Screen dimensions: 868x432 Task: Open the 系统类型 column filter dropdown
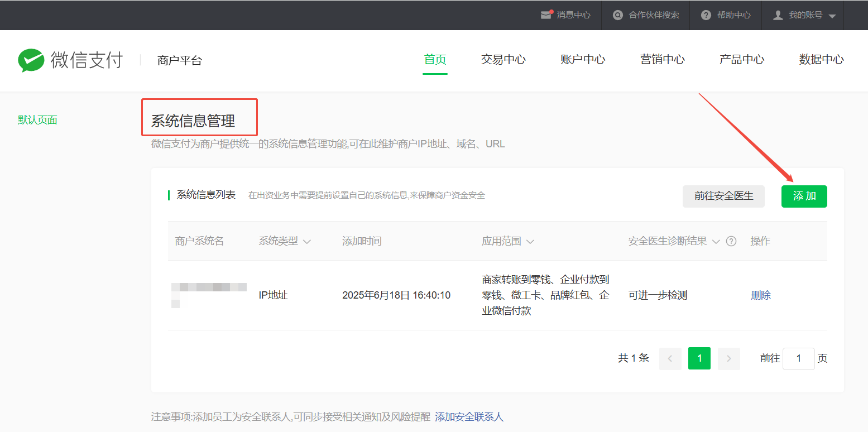[x=306, y=242]
